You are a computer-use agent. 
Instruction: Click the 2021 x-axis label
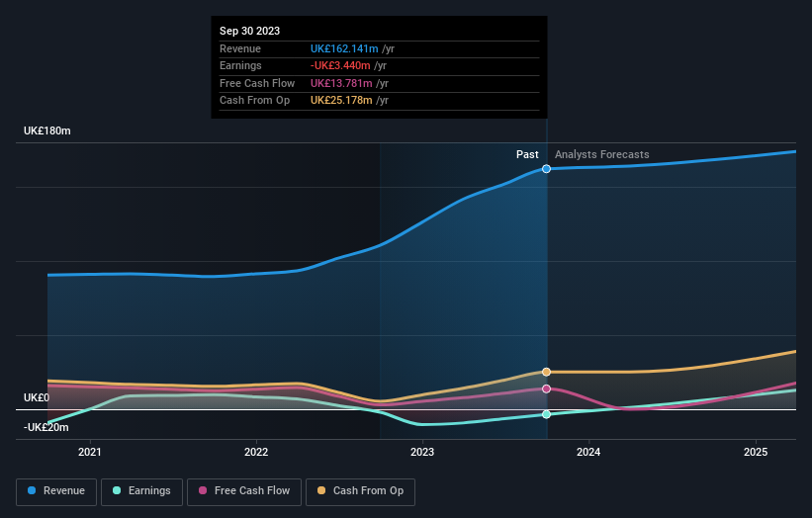[90, 453]
